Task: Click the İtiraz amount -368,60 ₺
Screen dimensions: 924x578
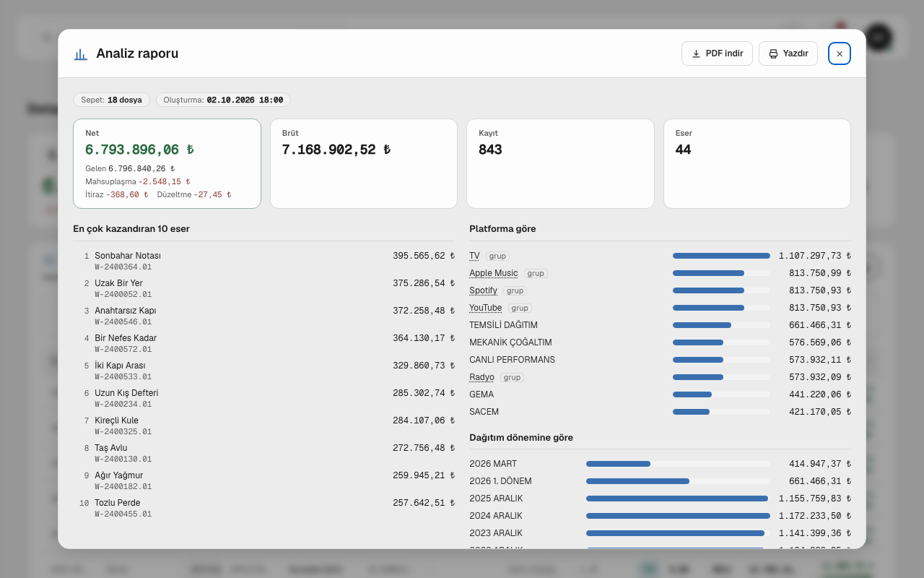Action: (127, 194)
